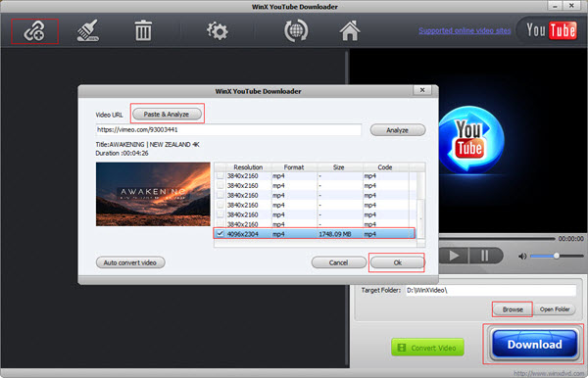Tick the third 3840x2160 row checkbox

pyautogui.click(x=220, y=195)
